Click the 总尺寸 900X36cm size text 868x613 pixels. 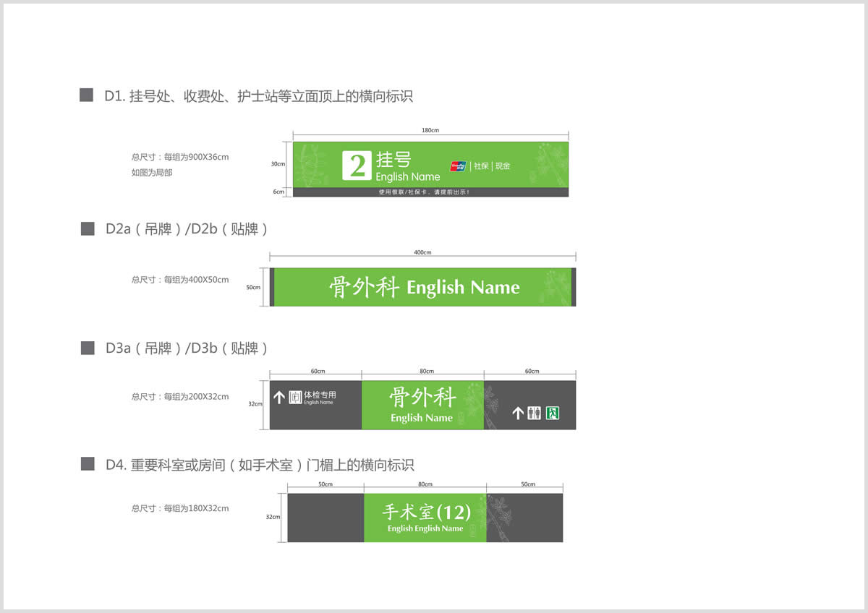coord(180,157)
